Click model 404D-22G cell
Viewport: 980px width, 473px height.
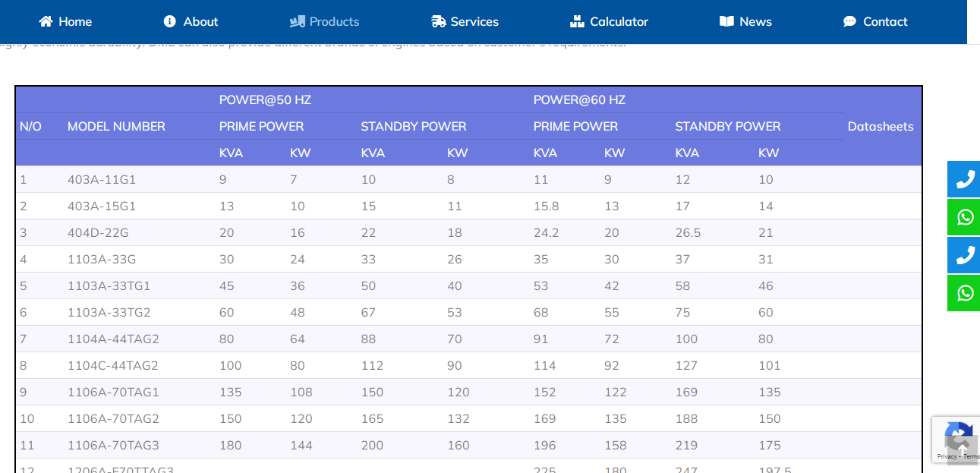98,232
